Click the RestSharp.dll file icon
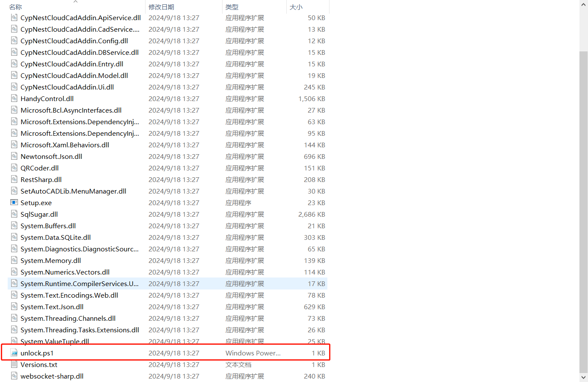Image resolution: width=588 pixels, height=382 pixels. 14,179
